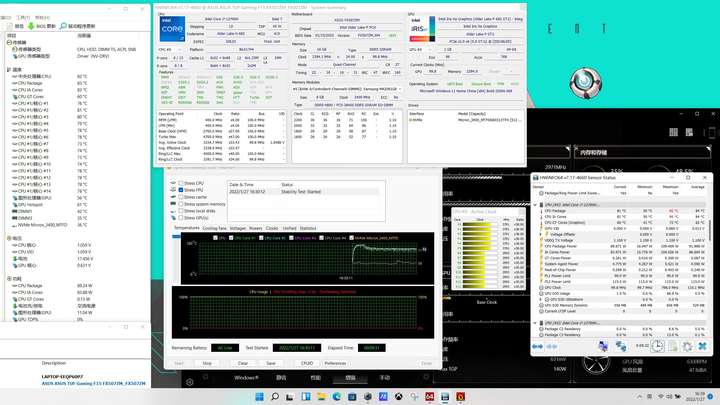The width and height of the screenshot is (720, 405).
Task: Open File Explorer from the taskbar
Action: pos(321,397)
